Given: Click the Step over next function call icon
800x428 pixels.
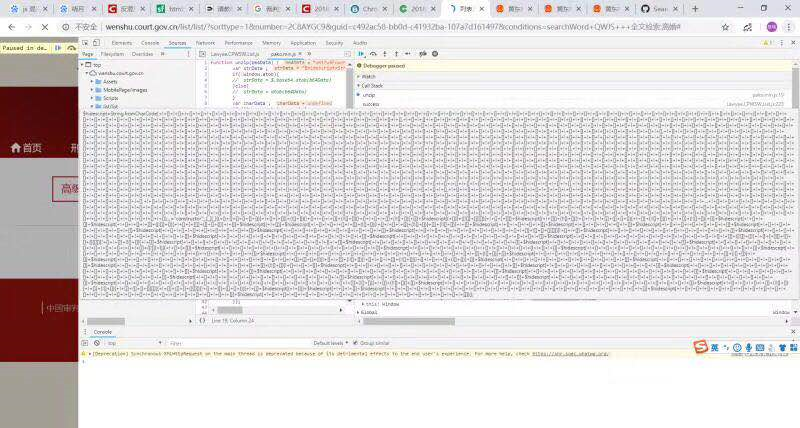Looking at the screenshot, I should (373, 54).
